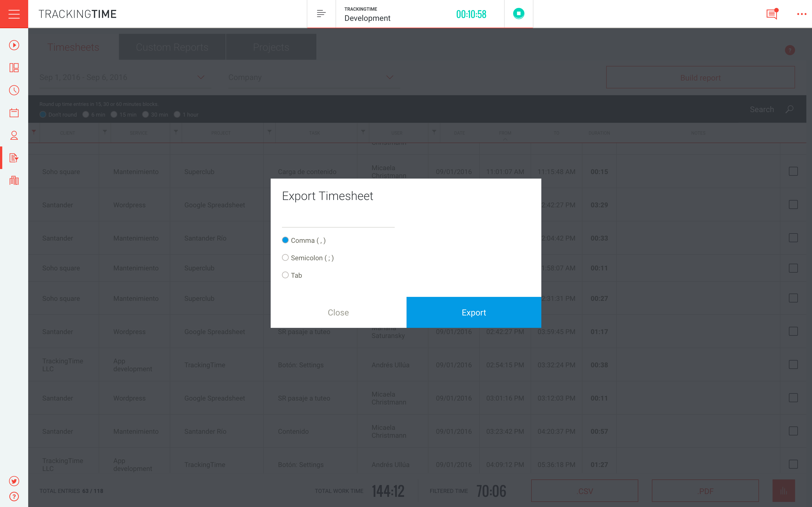Select Tab separator option

(x=285, y=275)
